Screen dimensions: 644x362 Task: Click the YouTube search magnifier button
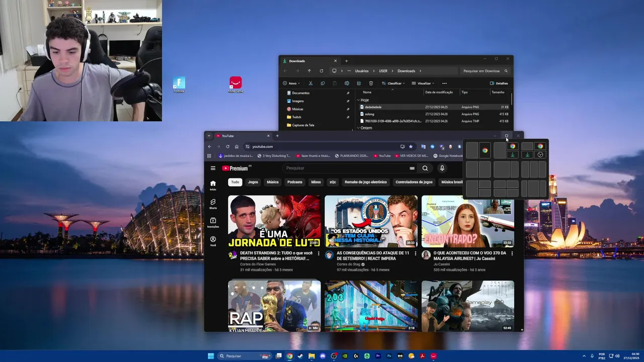click(425, 168)
